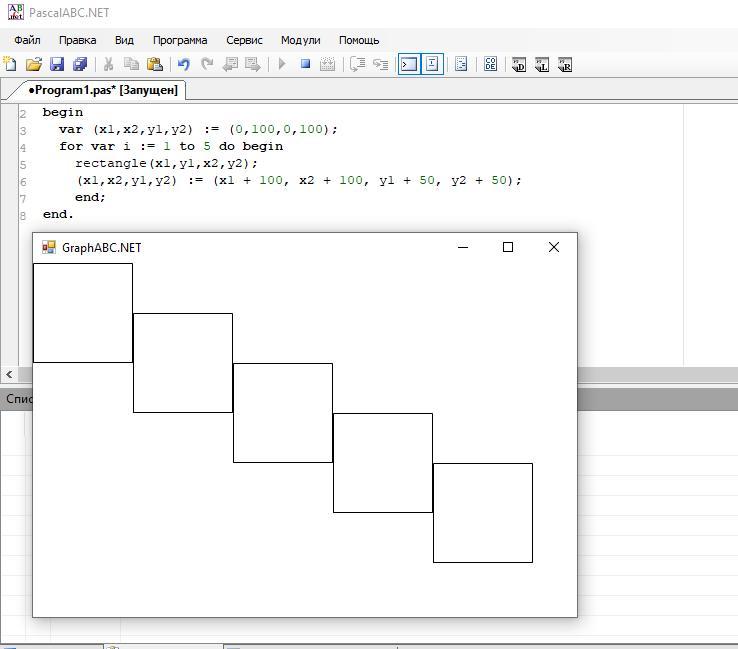Expand the Модули menu
Viewport: 738px width, 649px height.
point(300,40)
